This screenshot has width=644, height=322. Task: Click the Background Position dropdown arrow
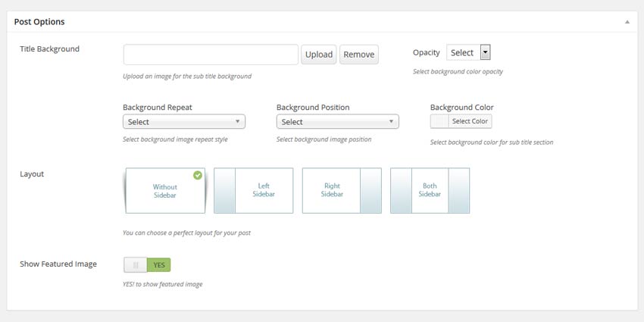tap(391, 121)
